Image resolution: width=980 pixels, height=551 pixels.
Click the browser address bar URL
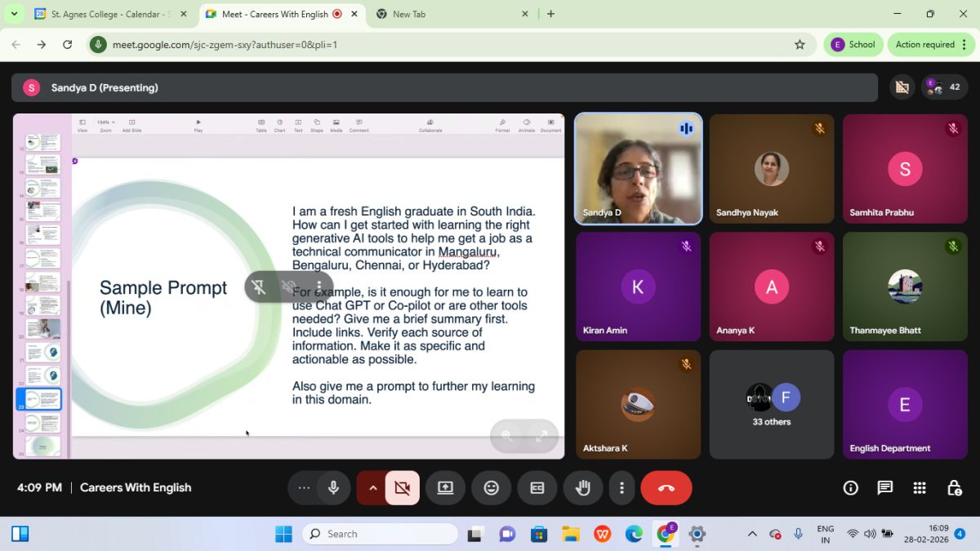(225, 45)
